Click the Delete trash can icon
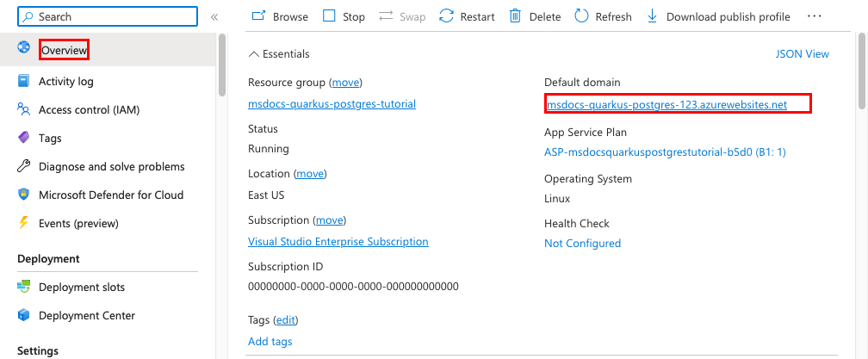 click(x=515, y=16)
